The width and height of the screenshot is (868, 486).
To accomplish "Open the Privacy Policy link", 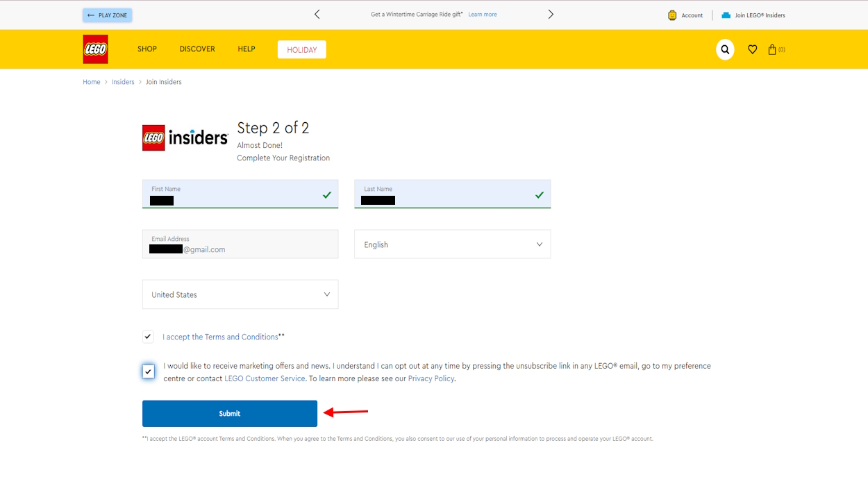I will coord(431,378).
